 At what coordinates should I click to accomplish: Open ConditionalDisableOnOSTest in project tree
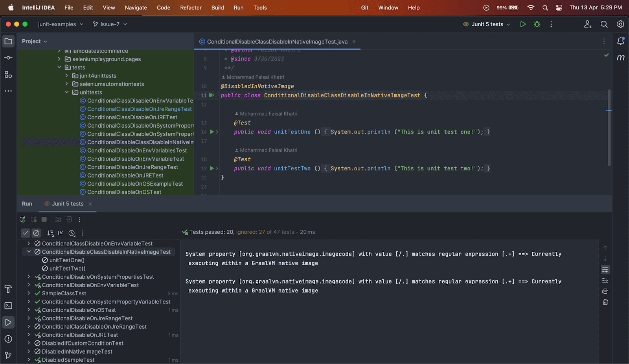click(x=124, y=192)
